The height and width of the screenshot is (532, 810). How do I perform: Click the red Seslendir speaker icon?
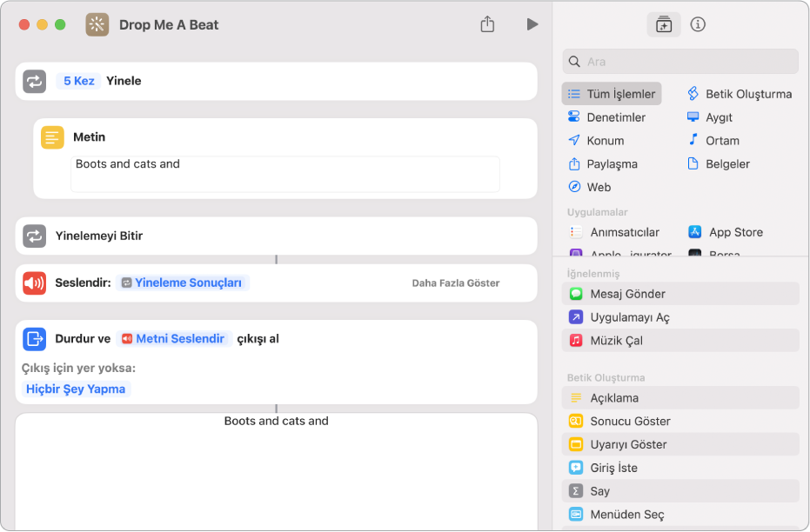coord(35,283)
